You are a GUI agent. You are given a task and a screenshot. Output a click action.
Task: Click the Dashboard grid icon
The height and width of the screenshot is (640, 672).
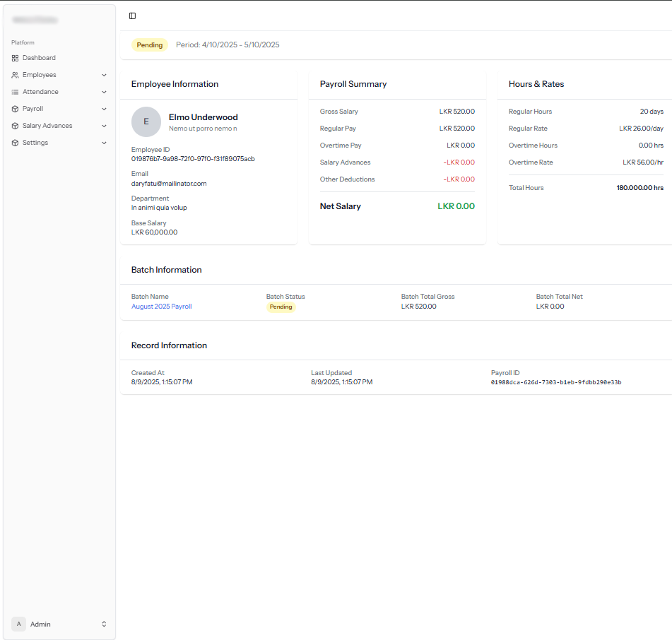coord(15,58)
